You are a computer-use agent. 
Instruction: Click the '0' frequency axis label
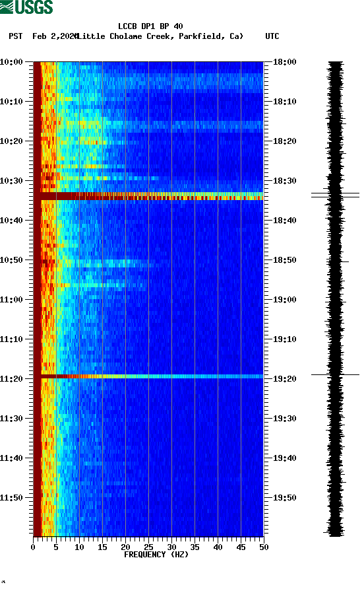click(33, 547)
